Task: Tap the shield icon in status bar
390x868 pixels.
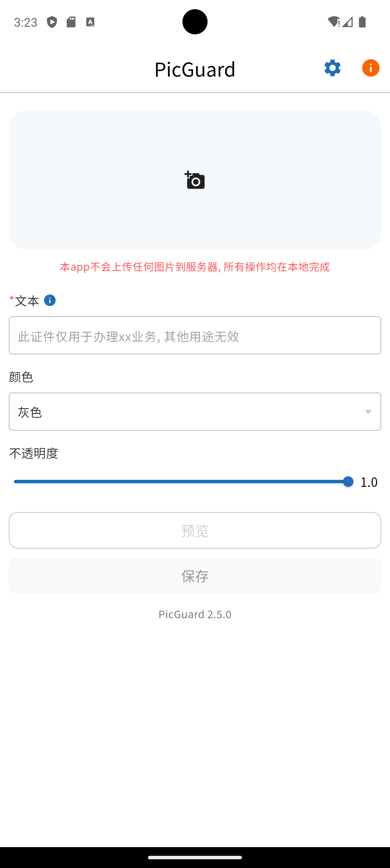Action: pyautogui.click(x=52, y=22)
